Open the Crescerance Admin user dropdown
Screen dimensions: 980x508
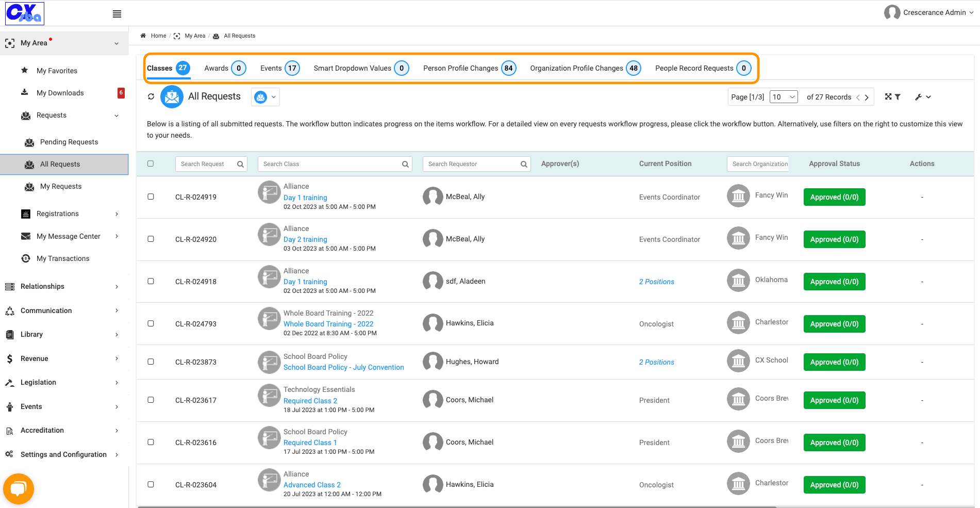[x=928, y=12]
